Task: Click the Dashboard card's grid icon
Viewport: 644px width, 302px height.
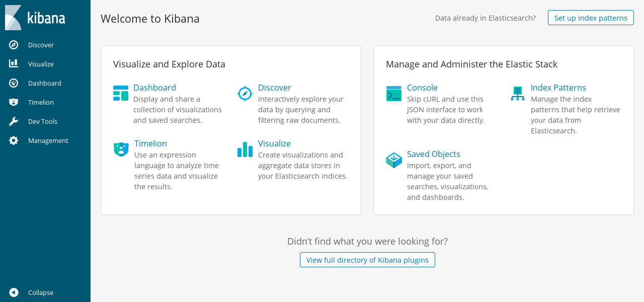Action: pyautogui.click(x=121, y=93)
